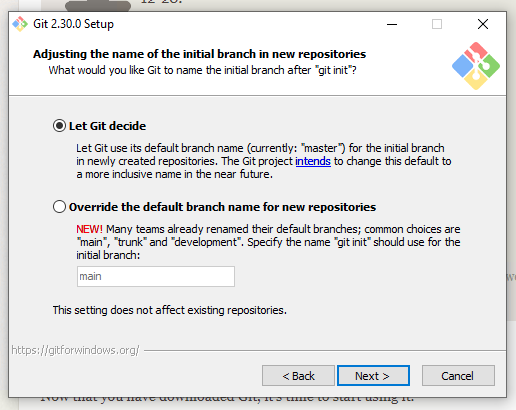The height and width of the screenshot is (410, 516).
Task: Click the Git logo icon in title bar
Action: click(20, 24)
